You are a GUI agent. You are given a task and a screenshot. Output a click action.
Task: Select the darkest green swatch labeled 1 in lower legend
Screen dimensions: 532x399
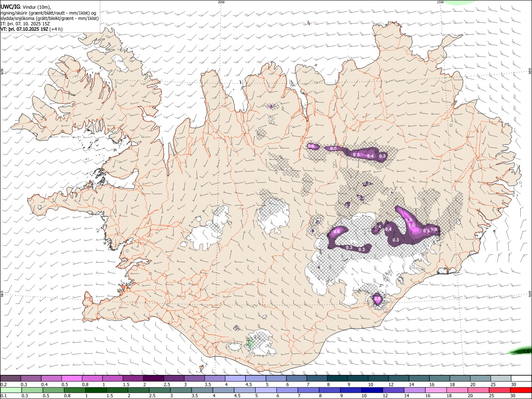tap(96, 390)
